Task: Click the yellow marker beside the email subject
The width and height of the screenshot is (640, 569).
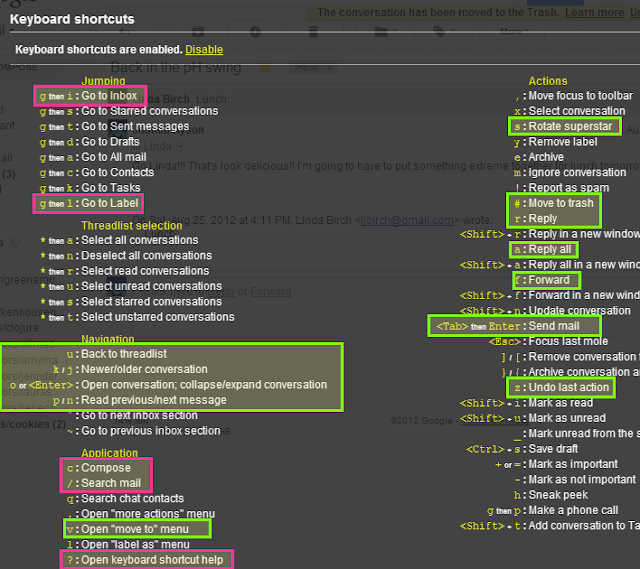Action: click(x=265, y=68)
